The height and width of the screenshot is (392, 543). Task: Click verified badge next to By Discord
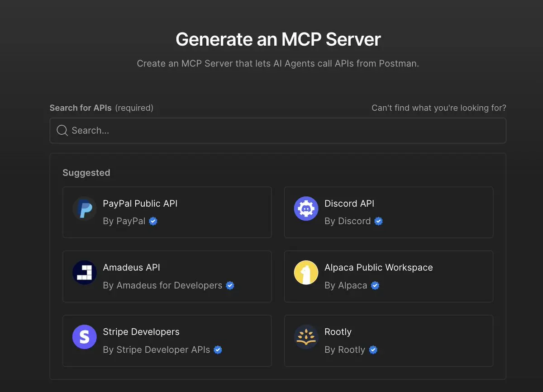click(x=378, y=221)
